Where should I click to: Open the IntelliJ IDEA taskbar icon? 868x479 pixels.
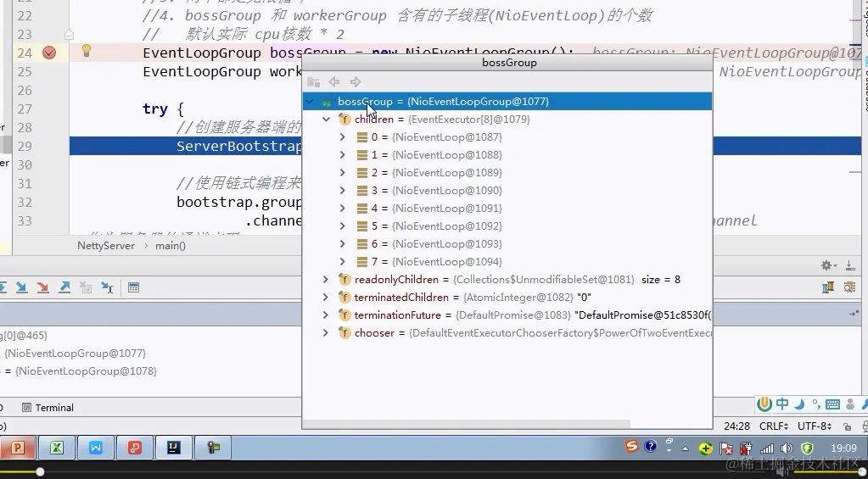click(x=173, y=448)
